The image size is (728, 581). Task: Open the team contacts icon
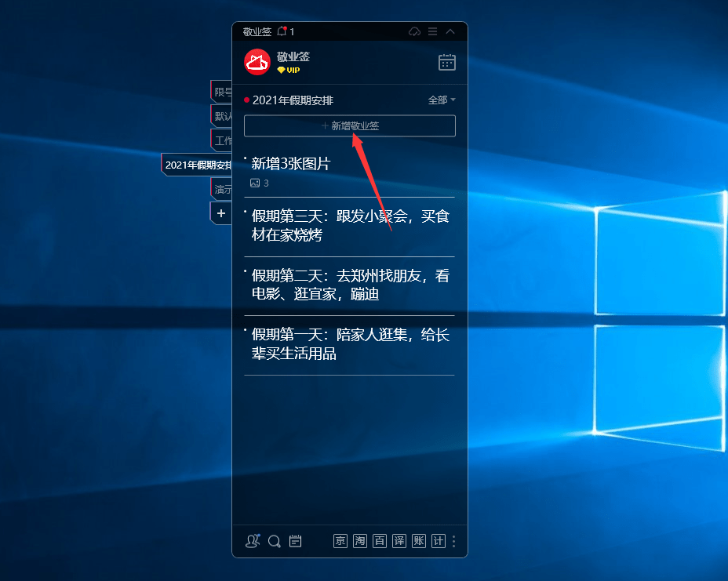253,541
